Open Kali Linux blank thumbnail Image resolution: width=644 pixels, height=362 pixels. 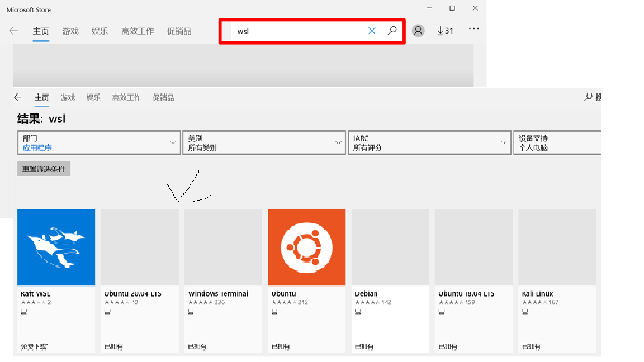click(557, 247)
